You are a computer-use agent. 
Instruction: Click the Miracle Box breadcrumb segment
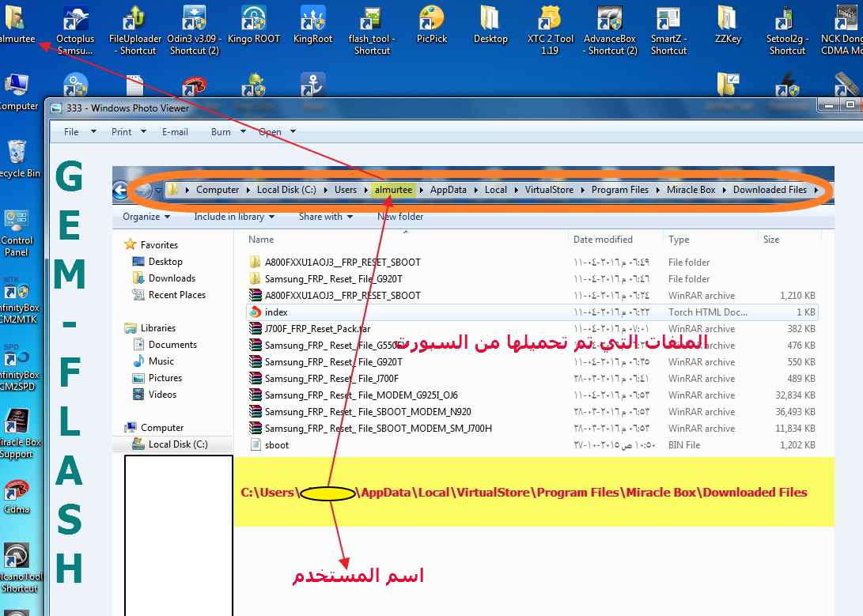point(691,190)
